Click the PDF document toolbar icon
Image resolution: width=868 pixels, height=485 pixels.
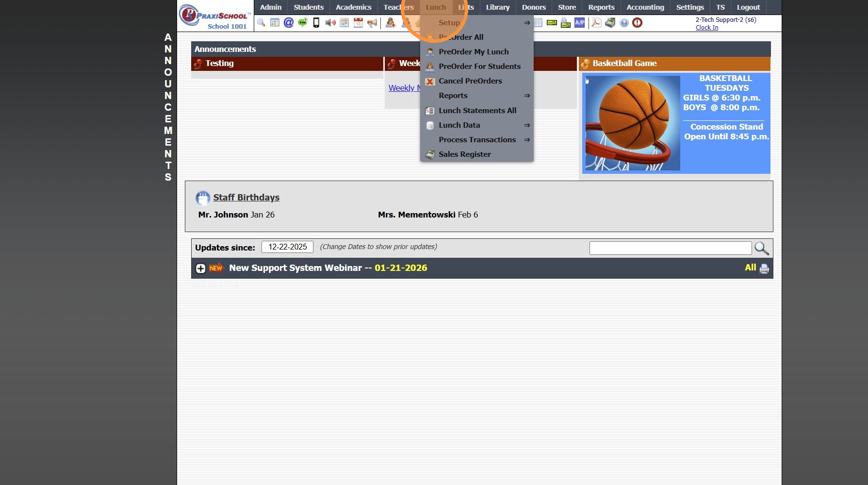(596, 22)
